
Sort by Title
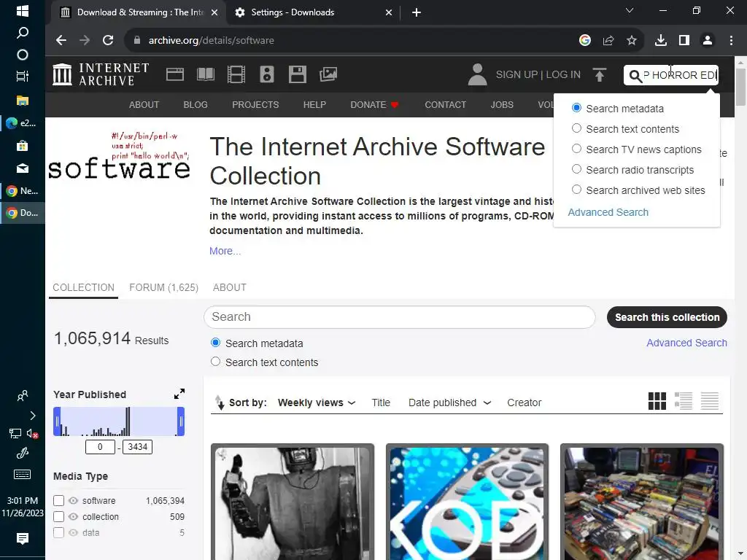click(381, 402)
